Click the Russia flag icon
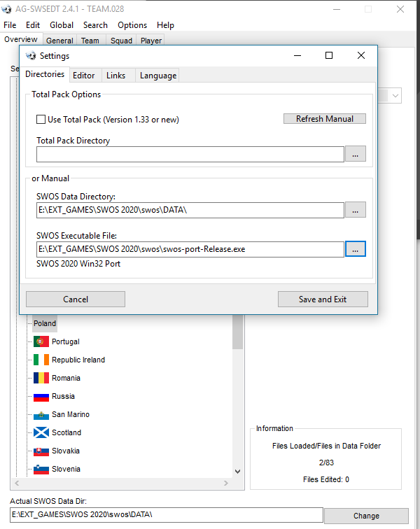420x529 pixels. pyautogui.click(x=41, y=396)
